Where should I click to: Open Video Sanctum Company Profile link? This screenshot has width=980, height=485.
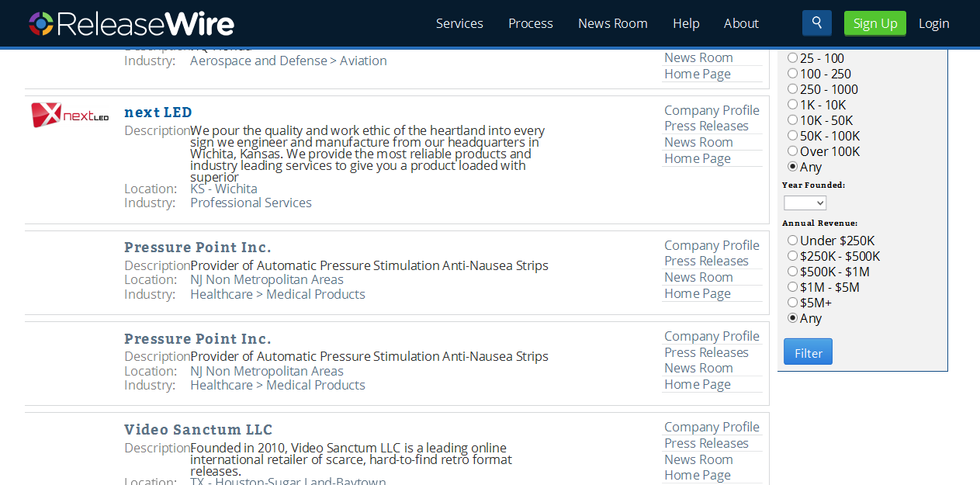[712, 427]
